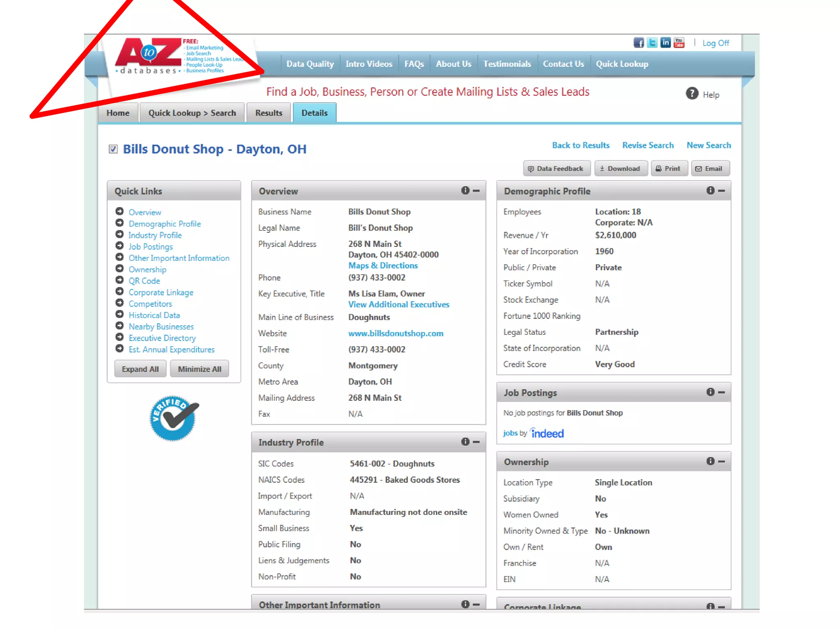Image resolution: width=840 pixels, height=630 pixels.
Task: Uncheck the Bills Donut Shop checkbox
Action: (x=113, y=149)
